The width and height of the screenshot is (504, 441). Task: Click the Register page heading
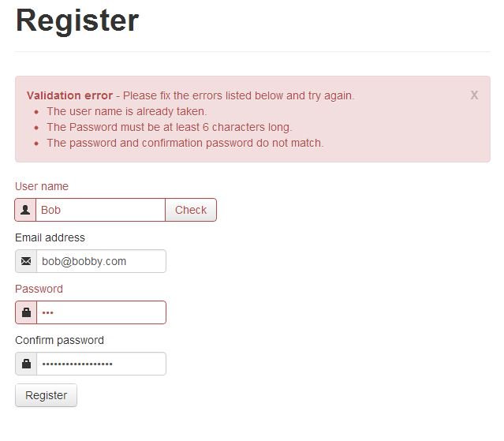(77, 21)
